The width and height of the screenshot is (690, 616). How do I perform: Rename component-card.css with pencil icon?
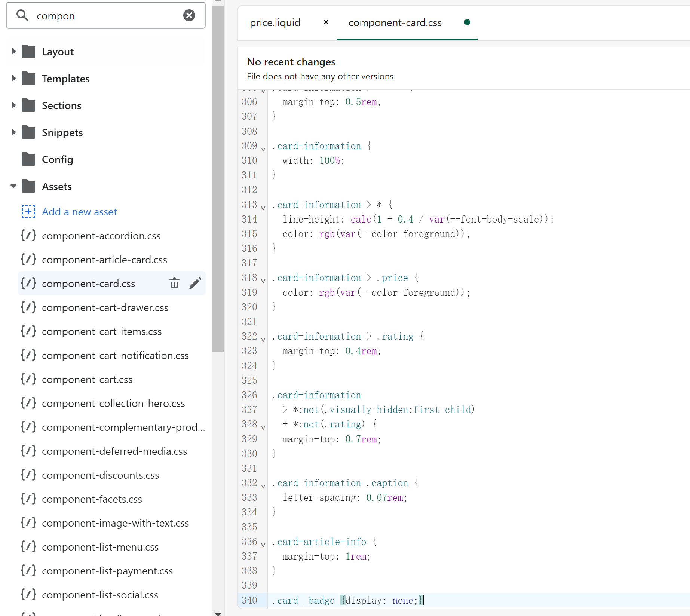point(195,283)
